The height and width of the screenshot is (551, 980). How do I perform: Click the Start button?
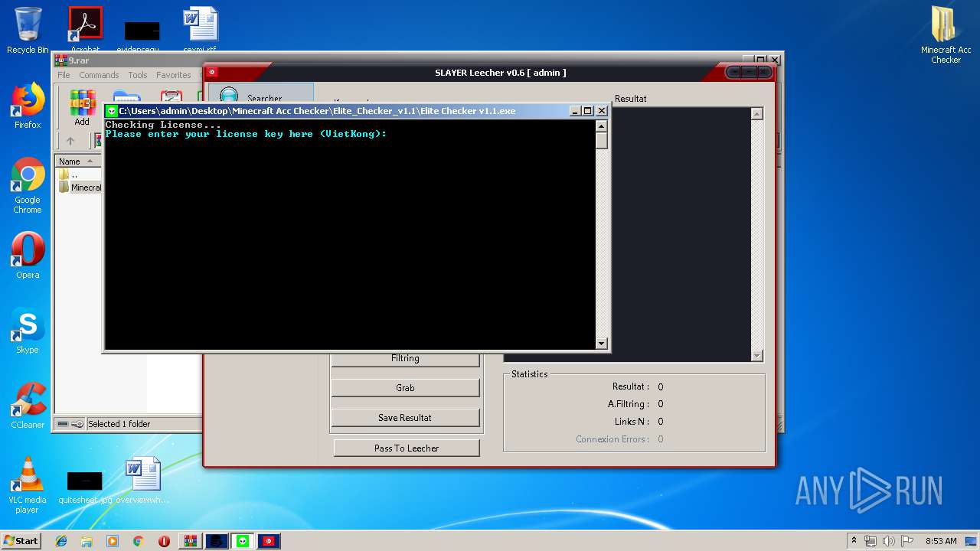coord(21,541)
